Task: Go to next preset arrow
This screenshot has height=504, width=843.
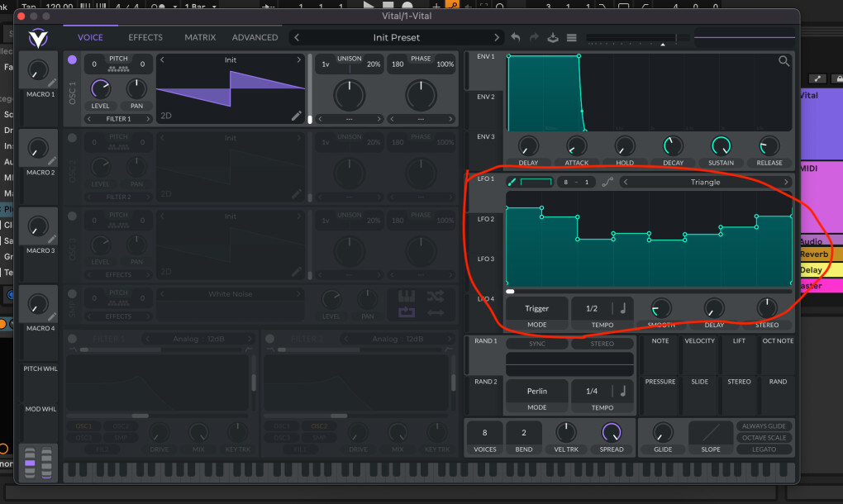Action: click(x=496, y=38)
